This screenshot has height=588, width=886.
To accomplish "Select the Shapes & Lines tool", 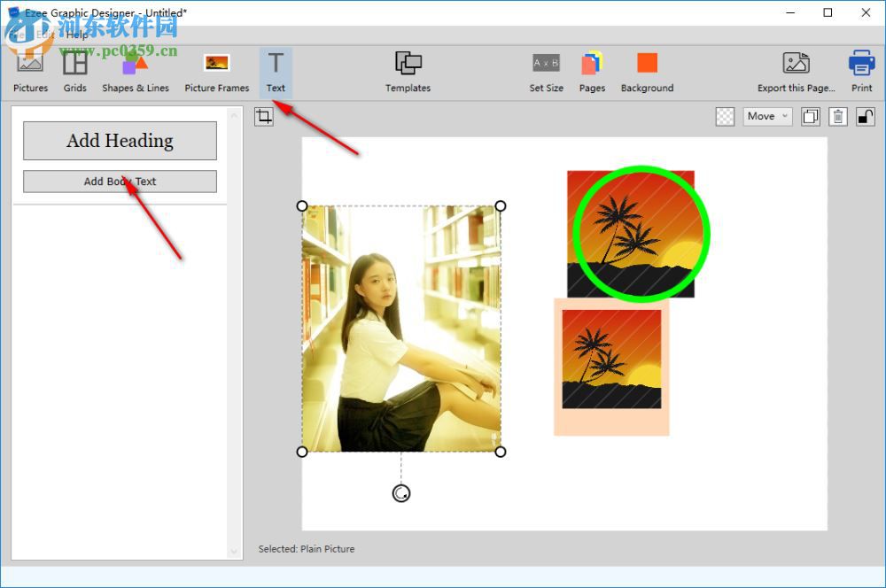I will point(136,71).
